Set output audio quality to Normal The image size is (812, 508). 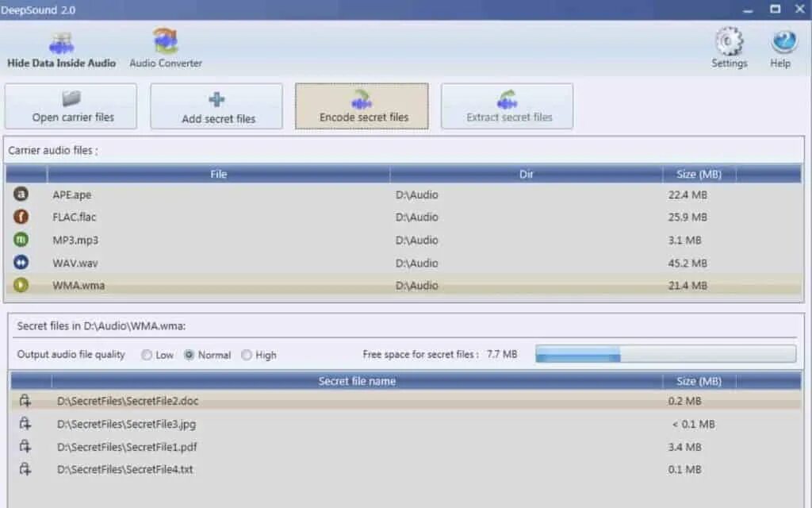(207, 355)
